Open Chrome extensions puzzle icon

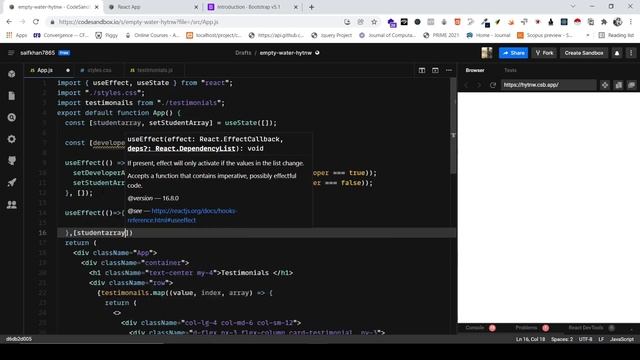coord(604,22)
